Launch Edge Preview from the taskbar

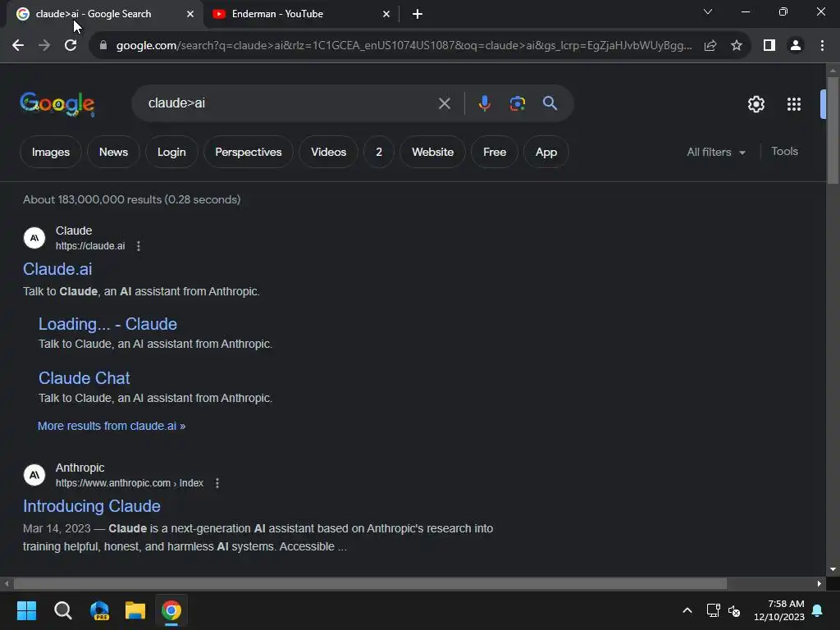pyautogui.click(x=99, y=610)
